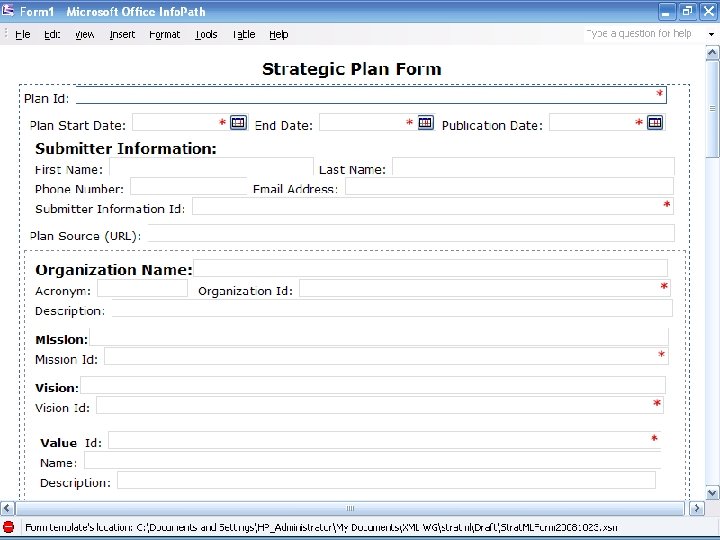Click the Mission Id field
This screenshot has height=540, width=720.
[x=386, y=357]
